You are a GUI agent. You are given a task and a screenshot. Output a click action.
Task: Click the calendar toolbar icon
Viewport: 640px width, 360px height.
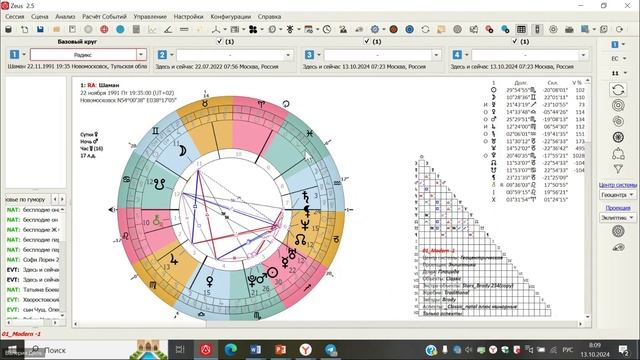[309, 29]
